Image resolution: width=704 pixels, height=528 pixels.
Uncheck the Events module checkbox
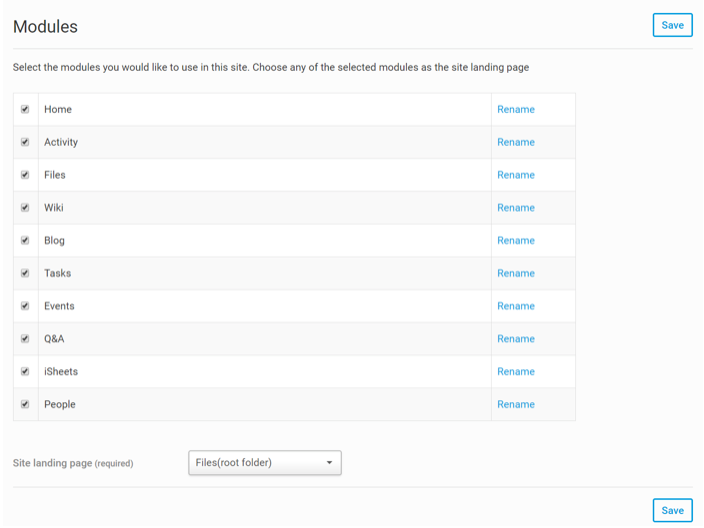coord(25,306)
